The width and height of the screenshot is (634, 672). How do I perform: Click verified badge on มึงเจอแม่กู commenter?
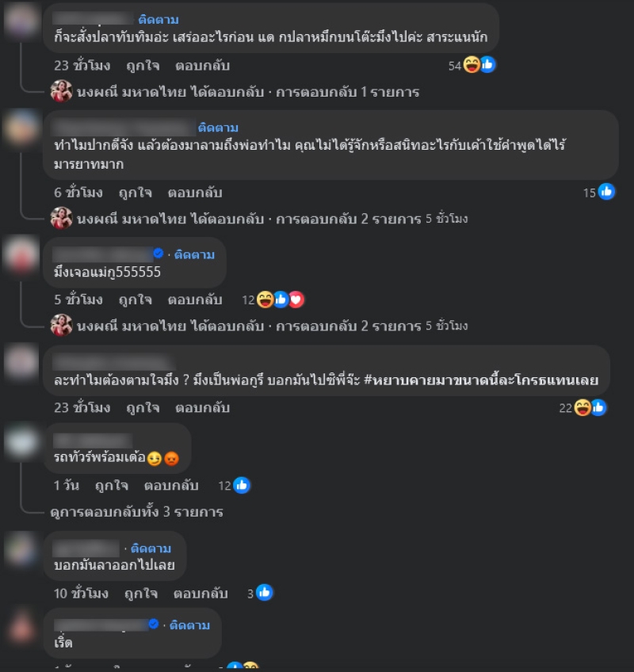point(158,254)
